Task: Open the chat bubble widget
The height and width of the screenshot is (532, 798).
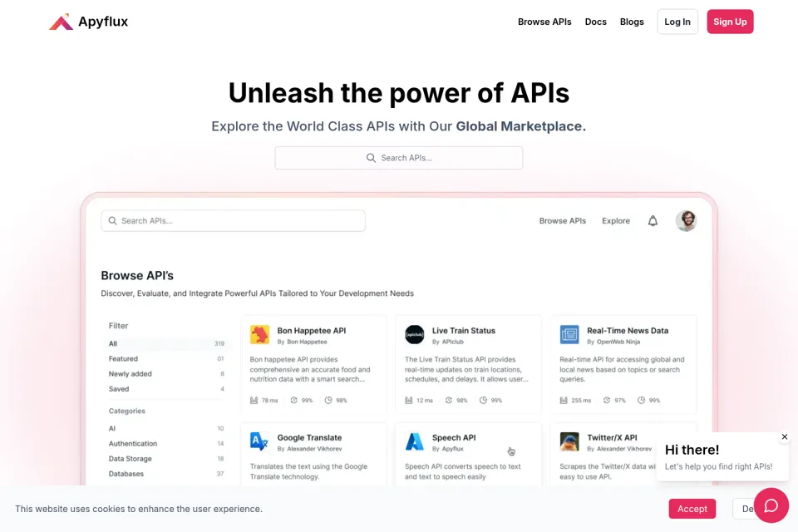Action: point(771,505)
